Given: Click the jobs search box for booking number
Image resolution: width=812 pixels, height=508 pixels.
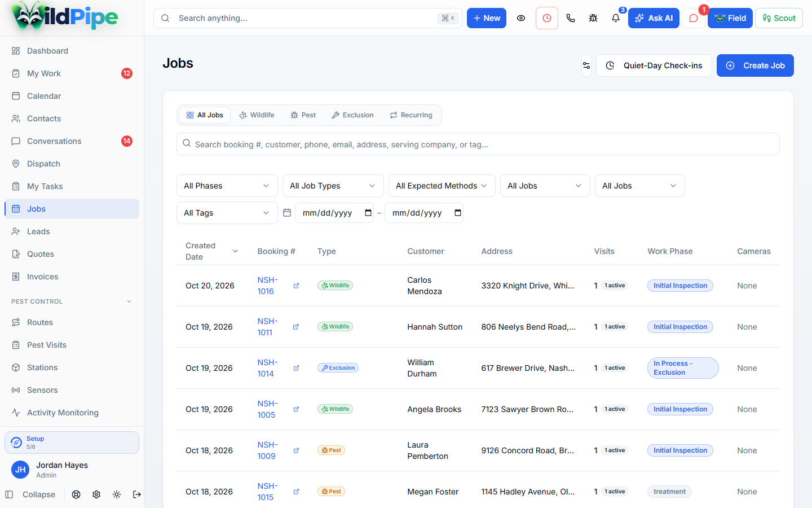Looking at the screenshot, I should (x=478, y=144).
